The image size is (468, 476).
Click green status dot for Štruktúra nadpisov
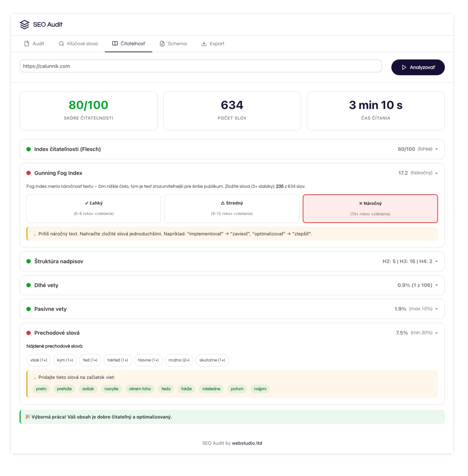(x=28, y=261)
